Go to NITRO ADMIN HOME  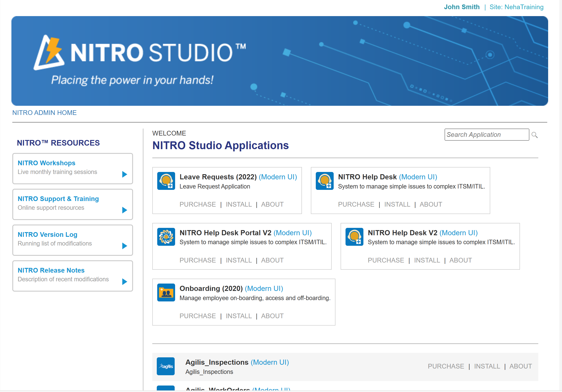(x=44, y=112)
